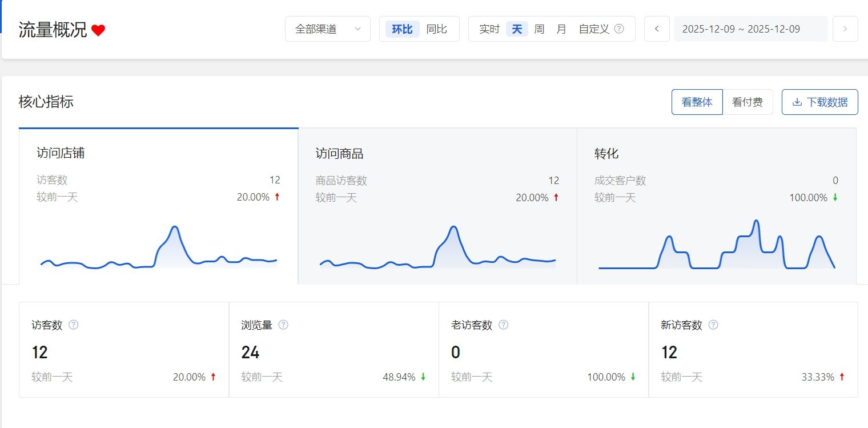868x428 pixels.
Task: Go to next date with right arrow
Action: (x=845, y=29)
